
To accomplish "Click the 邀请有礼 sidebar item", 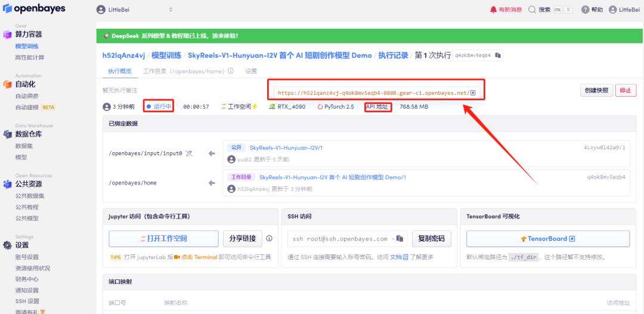I will point(30,312).
